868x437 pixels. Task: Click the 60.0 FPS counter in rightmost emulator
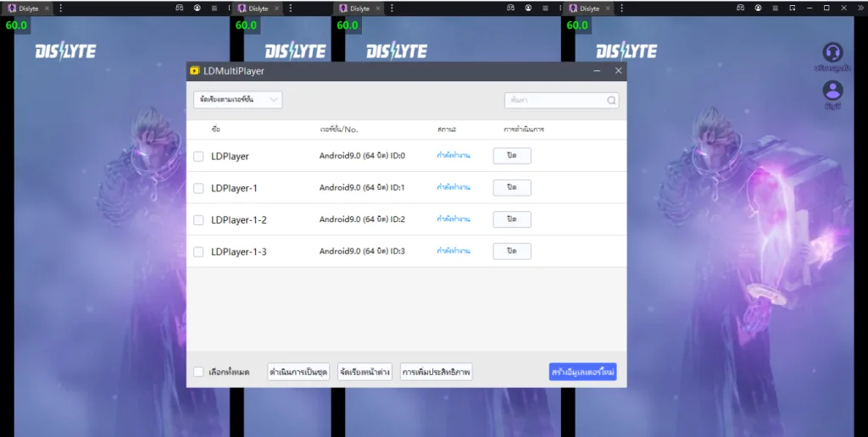[x=577, y=25]
